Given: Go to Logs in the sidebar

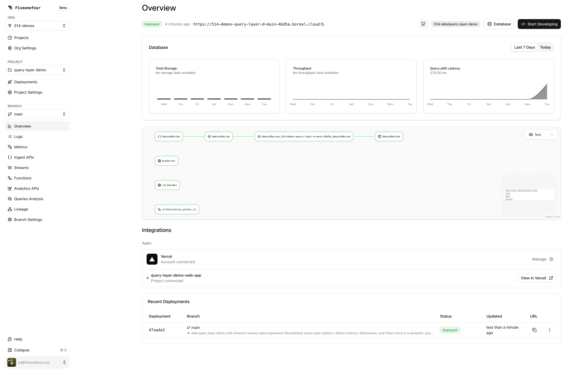Looking at the screenshot, I should (x=18, y=137).
